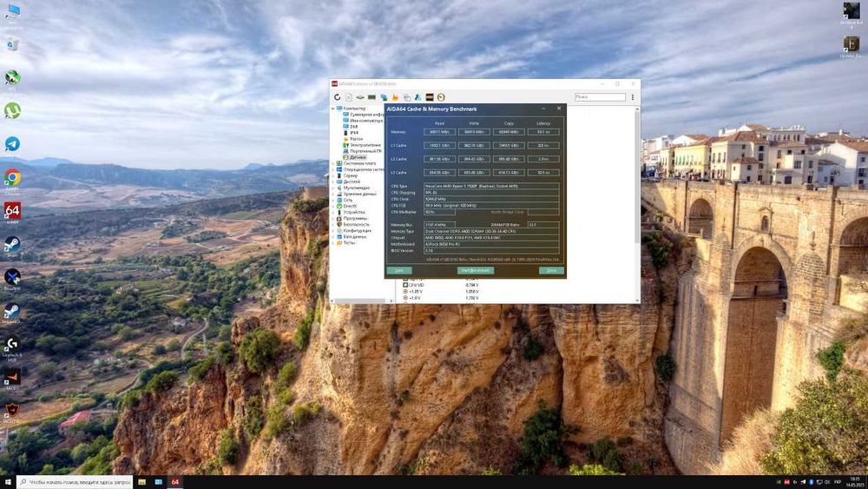Image resolution: width=868 pixels, height=489 pixels.
Task: Expand the Хранение данных tree node
Action: [x=333, y=194]
